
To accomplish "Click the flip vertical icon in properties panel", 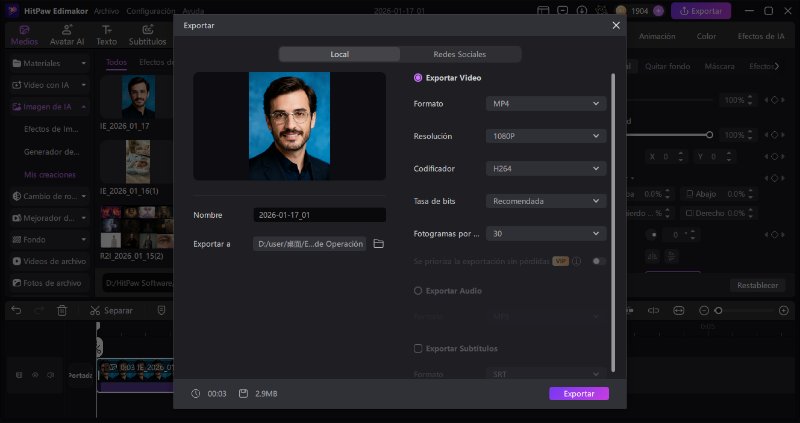I will [x=671, y=256].
